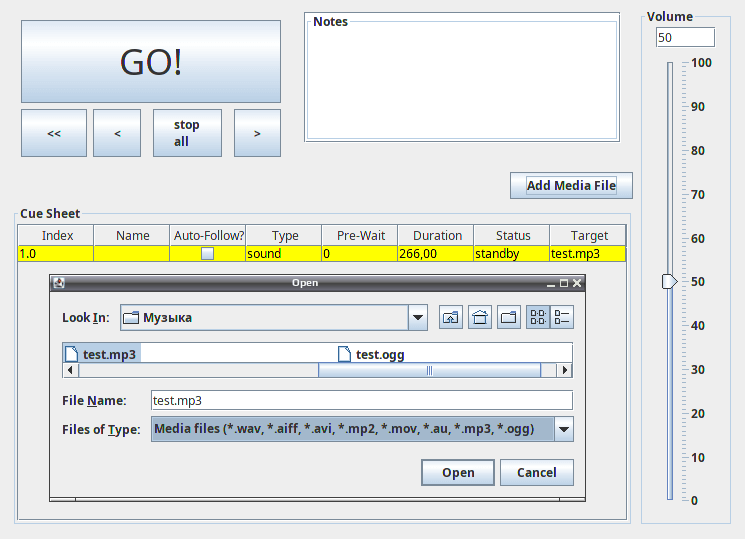745x539 pixels.
Task: Select the sound type cell
Action: [x=284, y=253]
